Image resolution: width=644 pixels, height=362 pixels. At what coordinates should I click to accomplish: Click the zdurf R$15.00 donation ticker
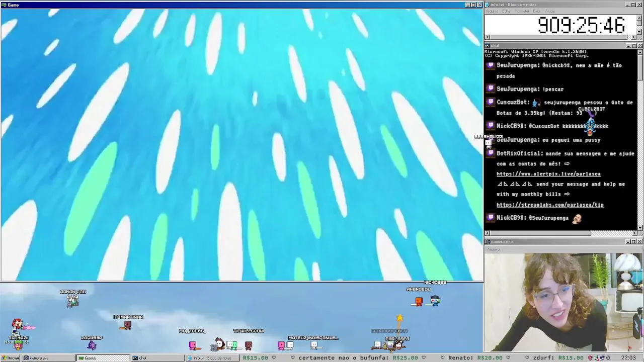point(558,358)
